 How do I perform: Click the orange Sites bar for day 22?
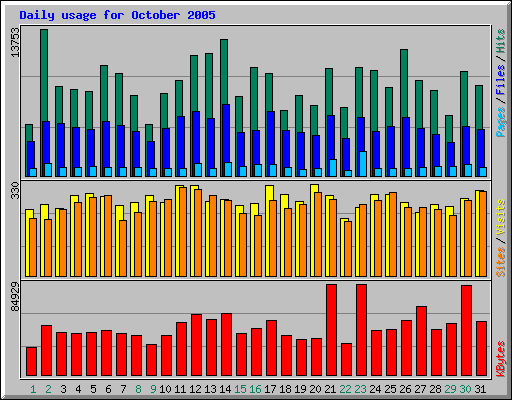(348, 249)
